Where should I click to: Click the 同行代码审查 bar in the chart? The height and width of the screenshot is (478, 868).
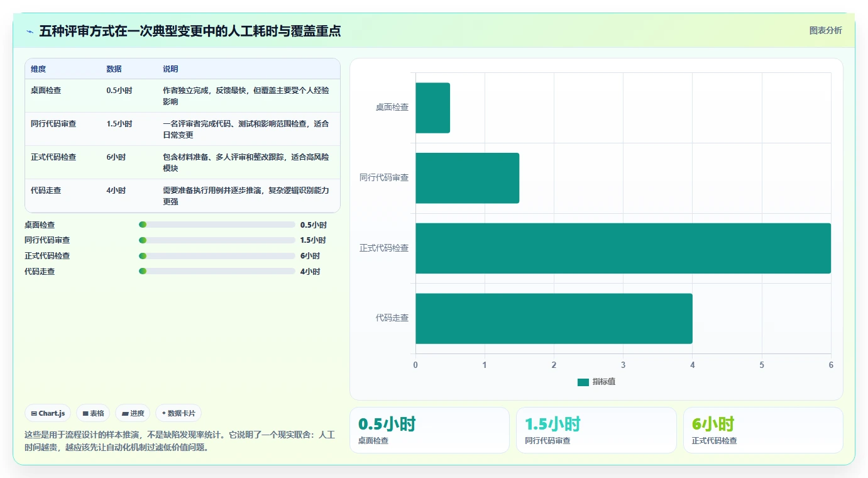467,178
